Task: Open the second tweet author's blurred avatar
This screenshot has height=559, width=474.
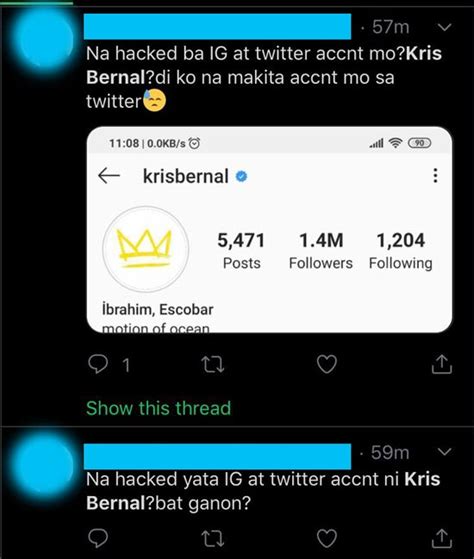Action: (x=43, y=464)
